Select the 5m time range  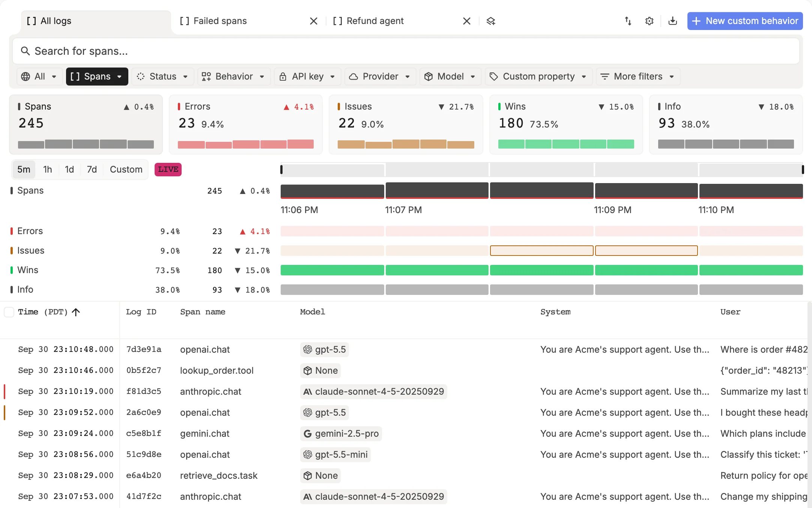pyautogui.click(x=24, y=169)
